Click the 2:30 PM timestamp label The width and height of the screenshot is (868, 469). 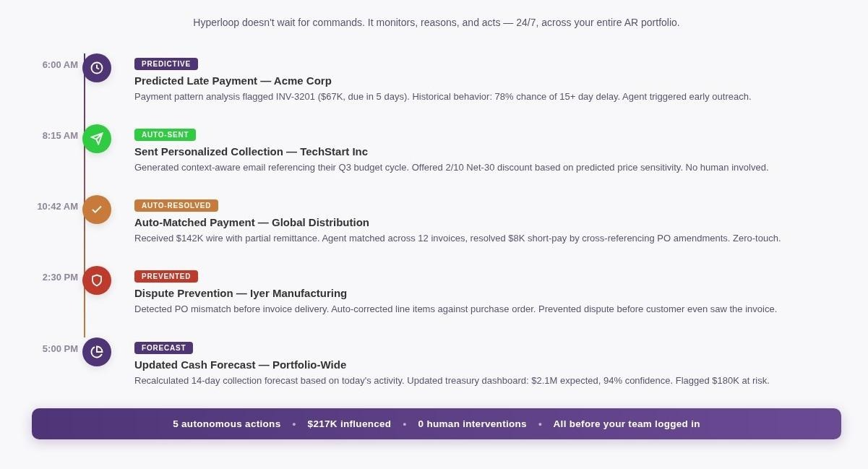pos(60,277)
